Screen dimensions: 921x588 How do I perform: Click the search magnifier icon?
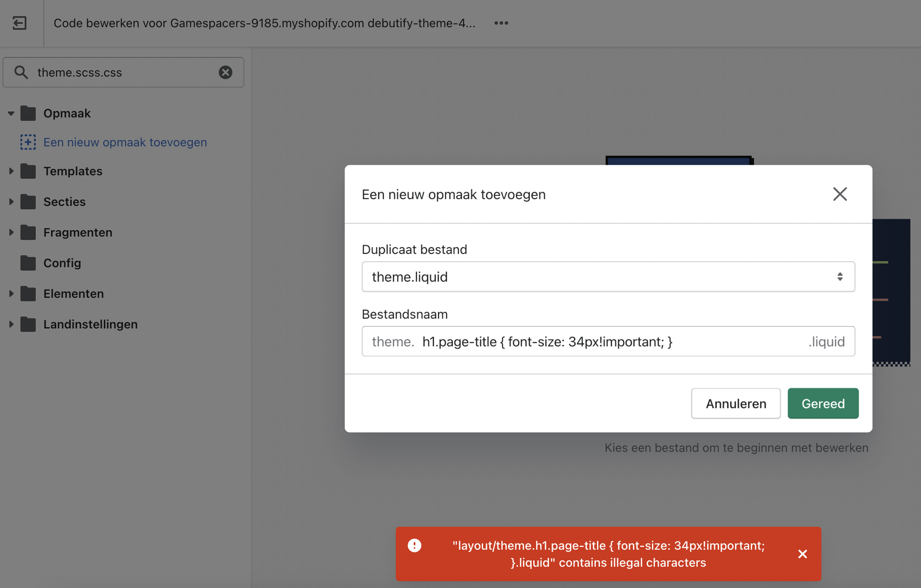click(21, 72)
